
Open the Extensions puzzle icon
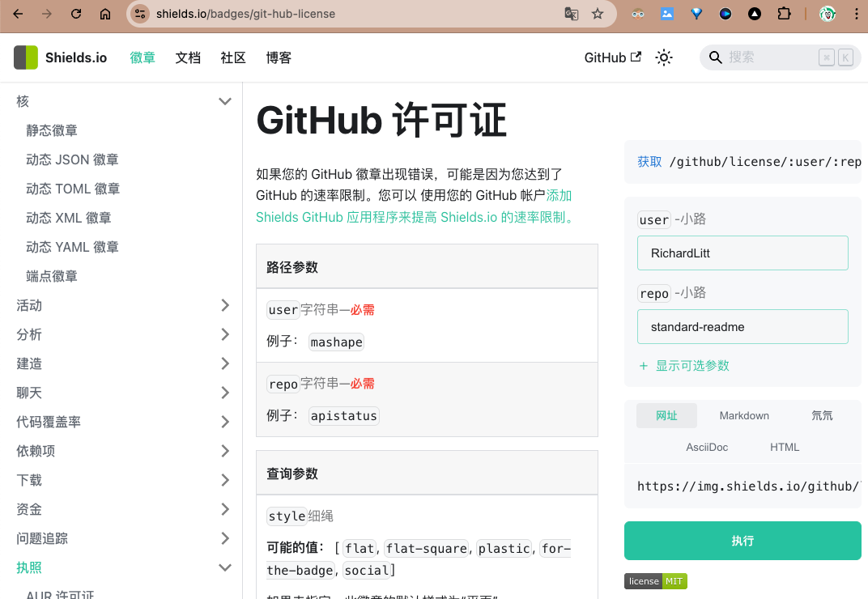pyautogui.click(x=784, y=14)
